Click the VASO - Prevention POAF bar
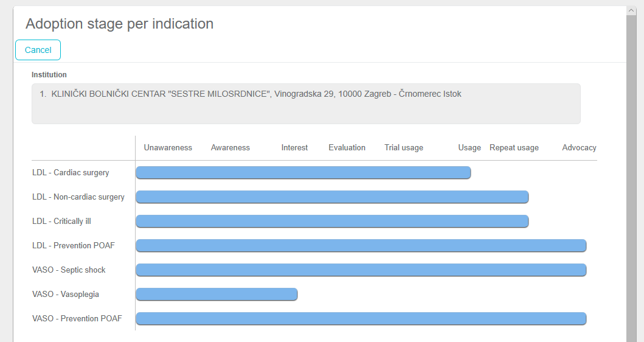 pos(361,319)
